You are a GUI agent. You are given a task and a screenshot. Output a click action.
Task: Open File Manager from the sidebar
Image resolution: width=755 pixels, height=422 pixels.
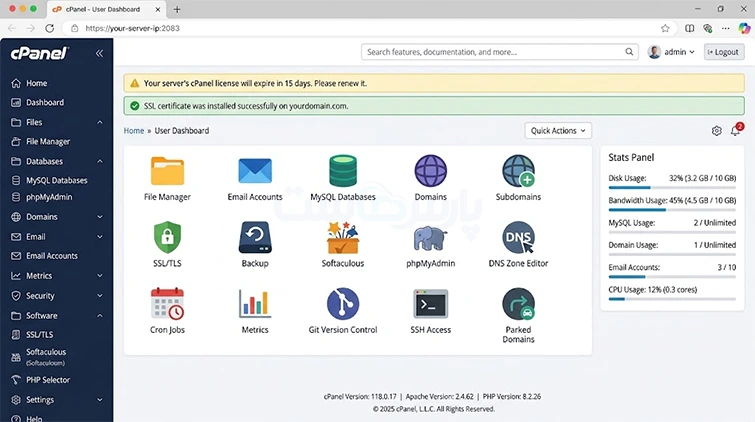point(40,142)
